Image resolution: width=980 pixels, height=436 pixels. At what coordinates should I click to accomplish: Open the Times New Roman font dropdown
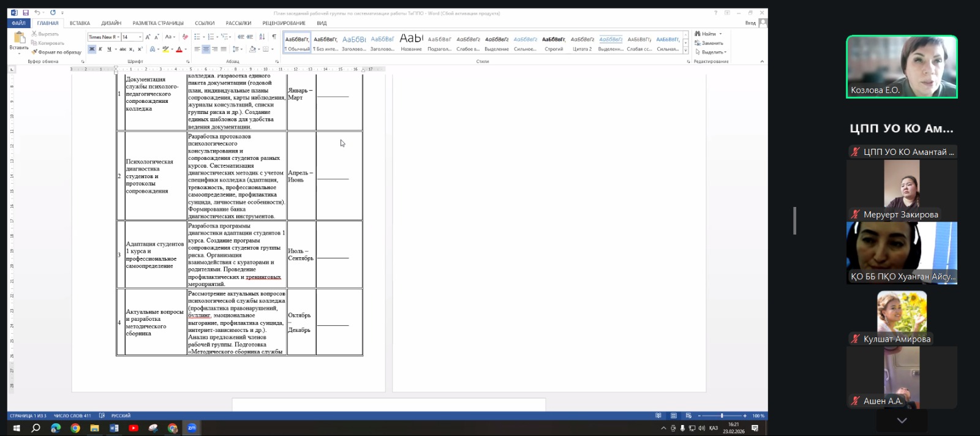click(x=118, y=37)
